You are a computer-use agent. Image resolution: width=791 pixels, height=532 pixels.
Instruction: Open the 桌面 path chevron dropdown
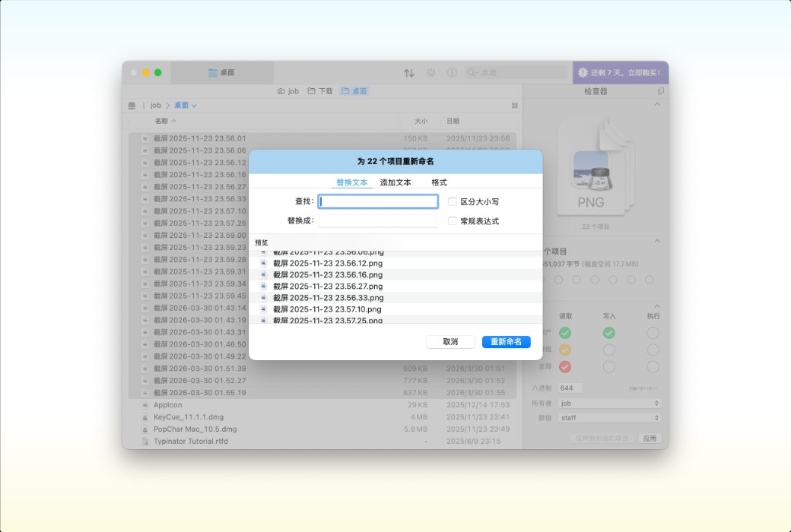(195, 105)
